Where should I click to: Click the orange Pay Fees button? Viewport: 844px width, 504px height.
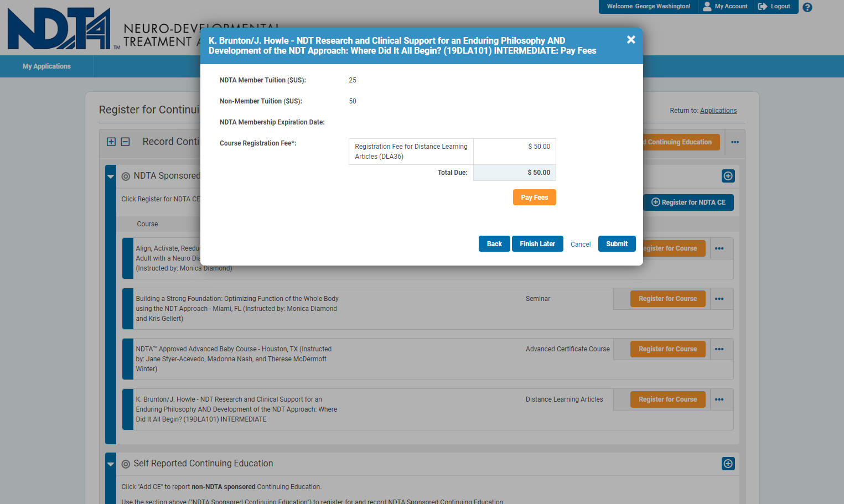(x=535, y=198)
